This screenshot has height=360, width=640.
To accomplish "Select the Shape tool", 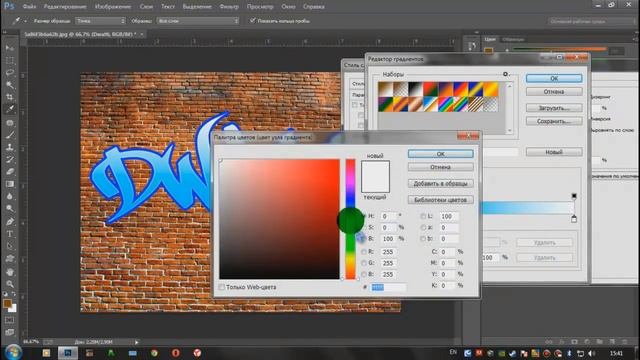I will (x=10, y=259).
